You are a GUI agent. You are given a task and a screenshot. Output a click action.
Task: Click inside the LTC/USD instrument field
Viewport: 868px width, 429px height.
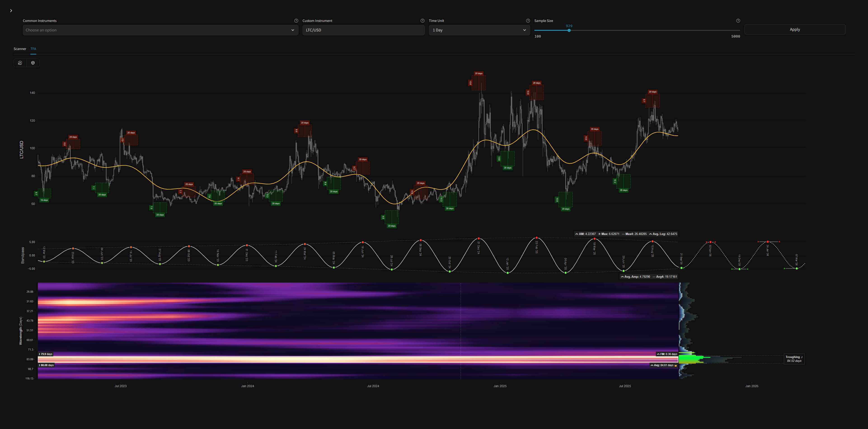click(363, 30)
